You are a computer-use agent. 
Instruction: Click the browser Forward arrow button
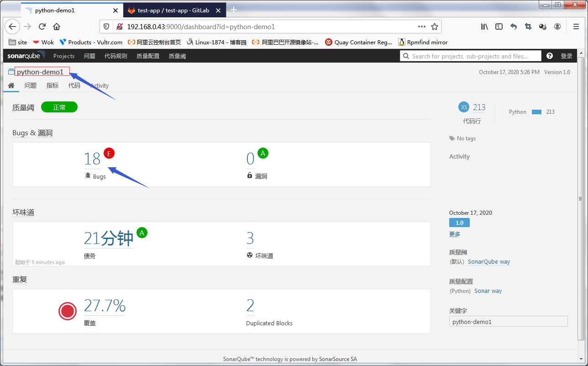click(x=27, y=27)
